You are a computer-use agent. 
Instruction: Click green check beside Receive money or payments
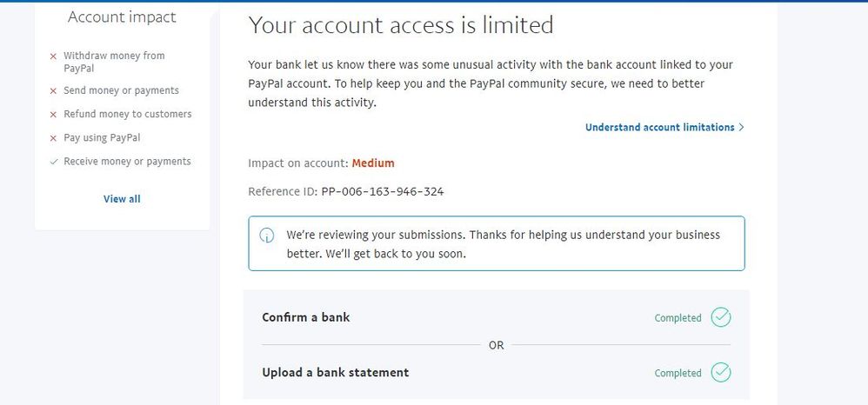point(54,162)
